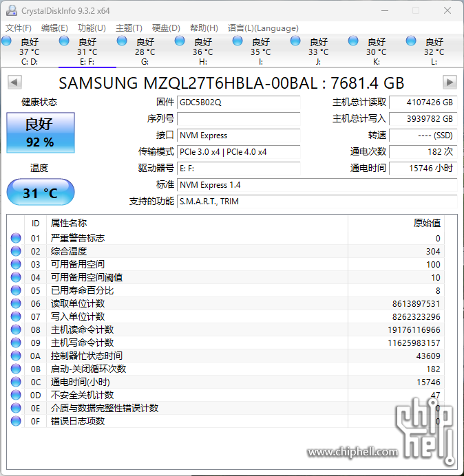The height and width of the screenshot is (476, 464).
Task: Click status orb of row 04 可用备用空间阈值
Action: [16, 277]
